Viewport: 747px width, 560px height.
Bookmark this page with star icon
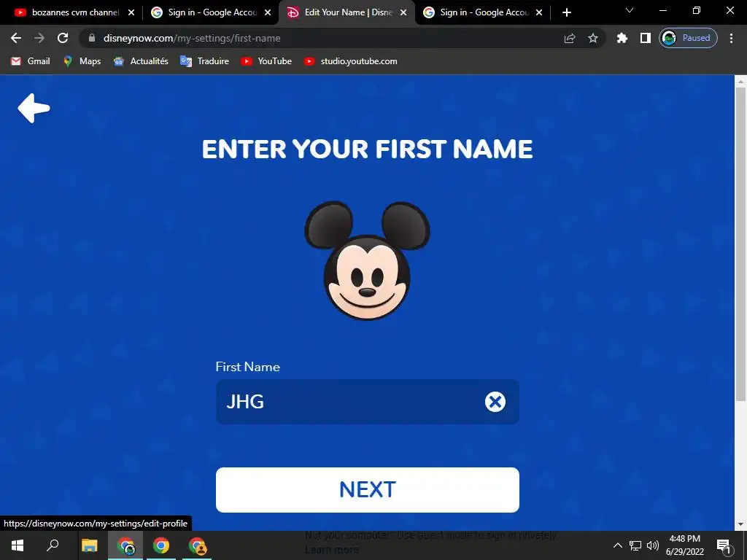coord(592,38)
